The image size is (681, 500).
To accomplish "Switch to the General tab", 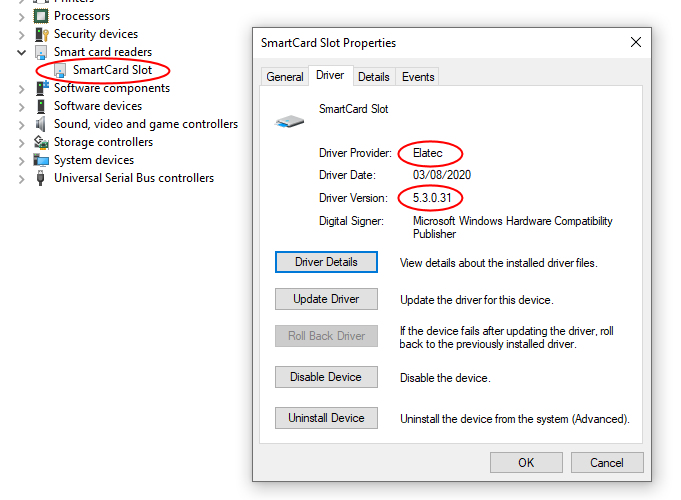I will click(x=285, y=77).
